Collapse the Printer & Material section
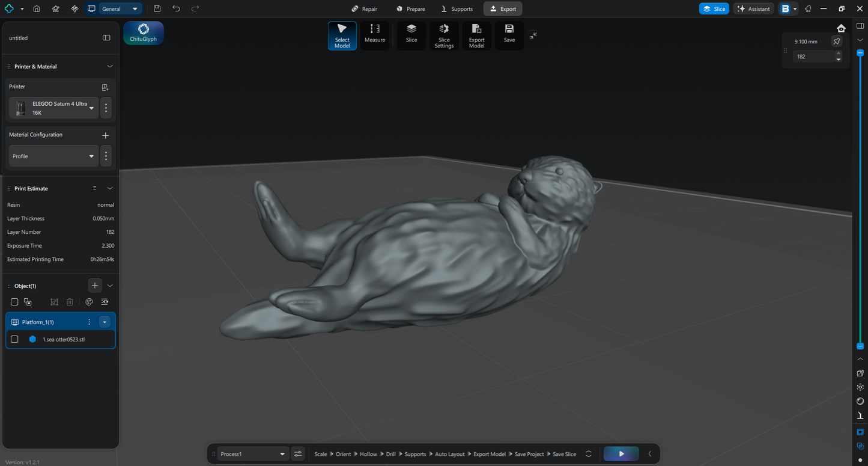 tap(110, 67)
